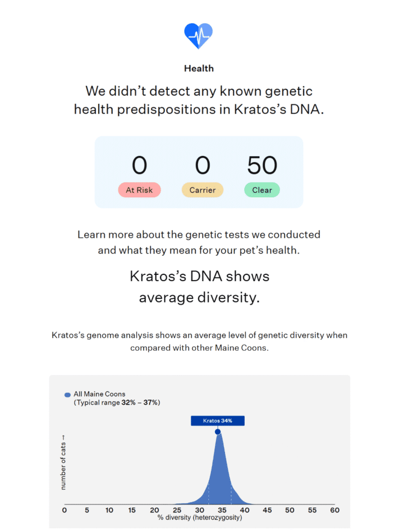Click the 60 tick on diversity axis
This screenshot has width=399, height=532.
(x=335, y=510)
